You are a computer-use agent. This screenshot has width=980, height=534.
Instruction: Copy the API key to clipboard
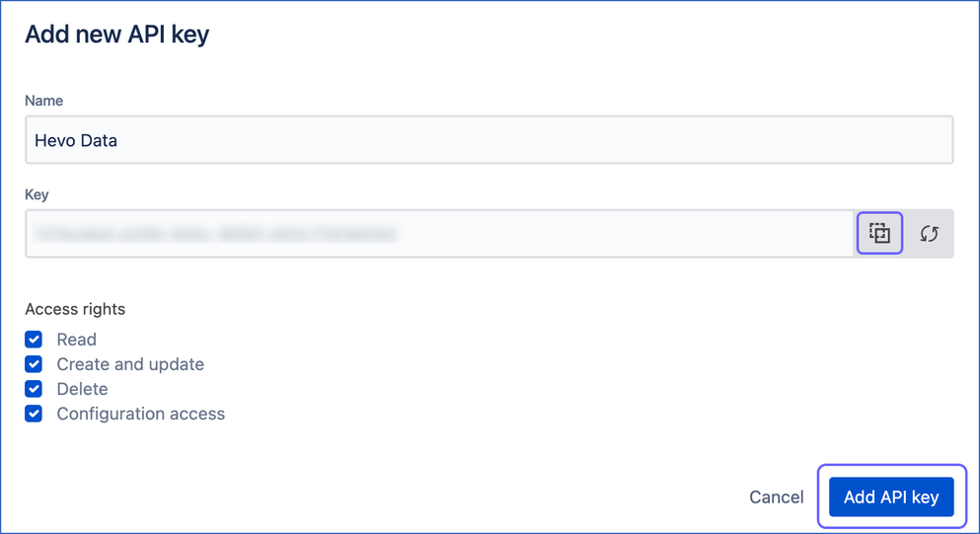pos(879,233)
